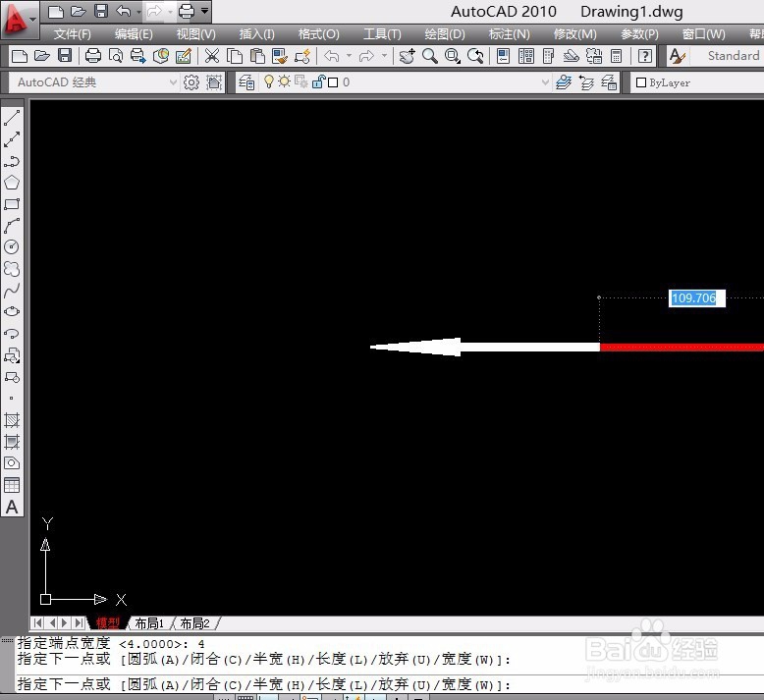This screenshot has width=764, height=700.
Task: Toggle layer 0 on/off lightbulb
Action: tap(268, 81)
